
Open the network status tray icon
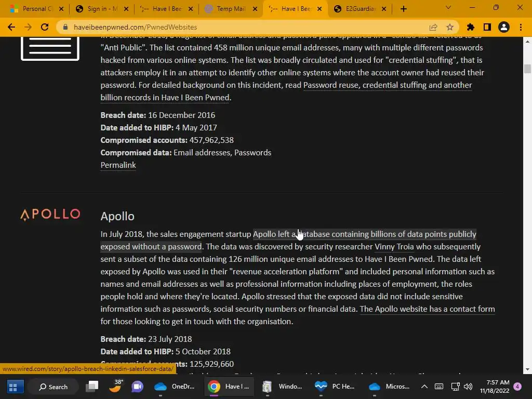(455, 387)
